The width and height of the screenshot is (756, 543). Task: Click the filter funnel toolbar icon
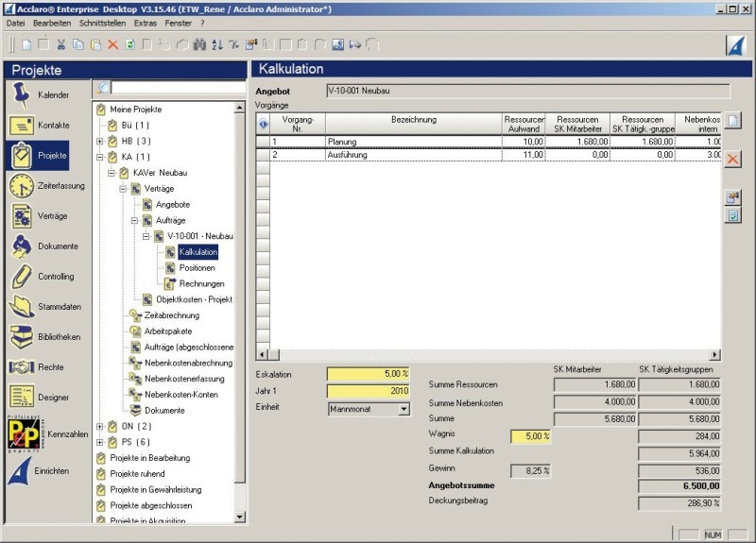tap(233, 45)
